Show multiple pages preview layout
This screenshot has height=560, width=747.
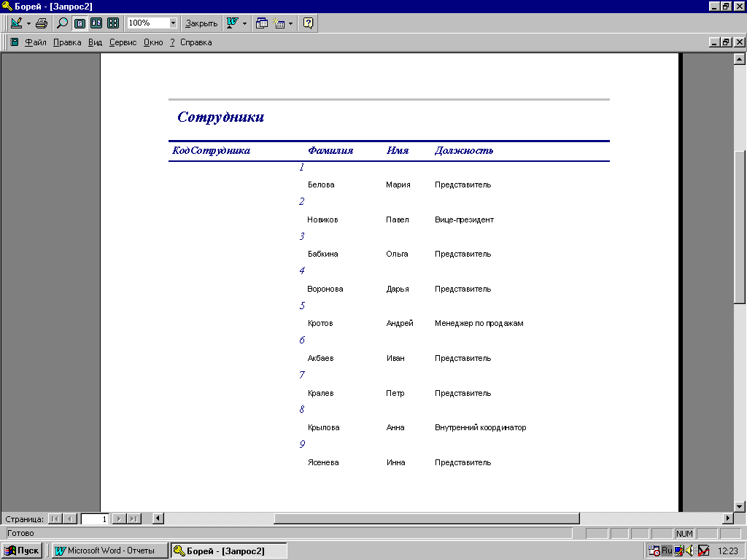[x=113, y=23]
